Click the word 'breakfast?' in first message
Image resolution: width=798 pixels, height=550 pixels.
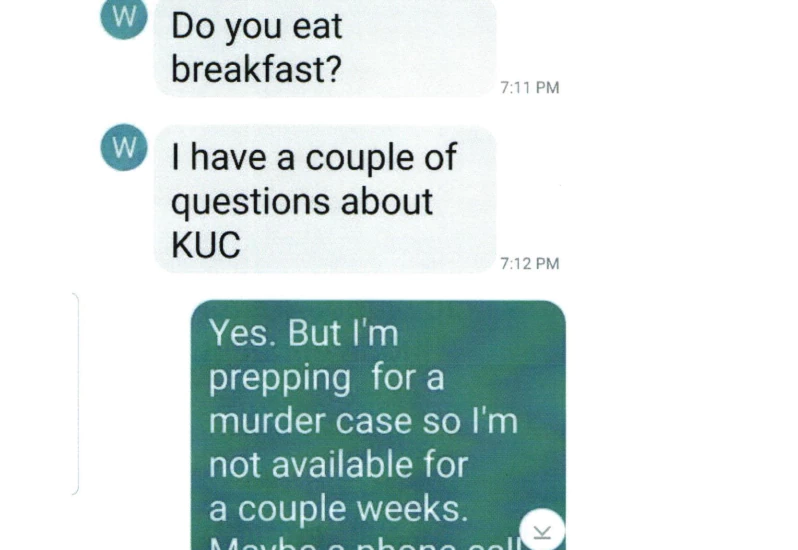pos(256,69)
